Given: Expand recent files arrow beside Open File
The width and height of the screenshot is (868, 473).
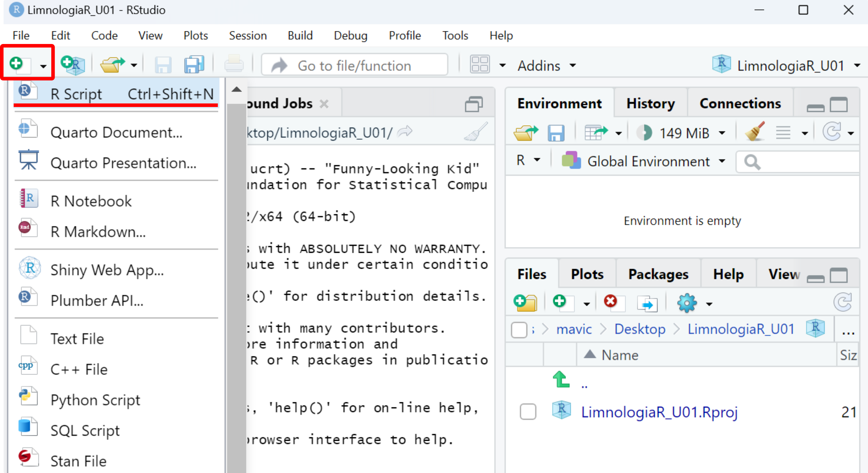Looking at the screenshot, I should pos(134,65).
